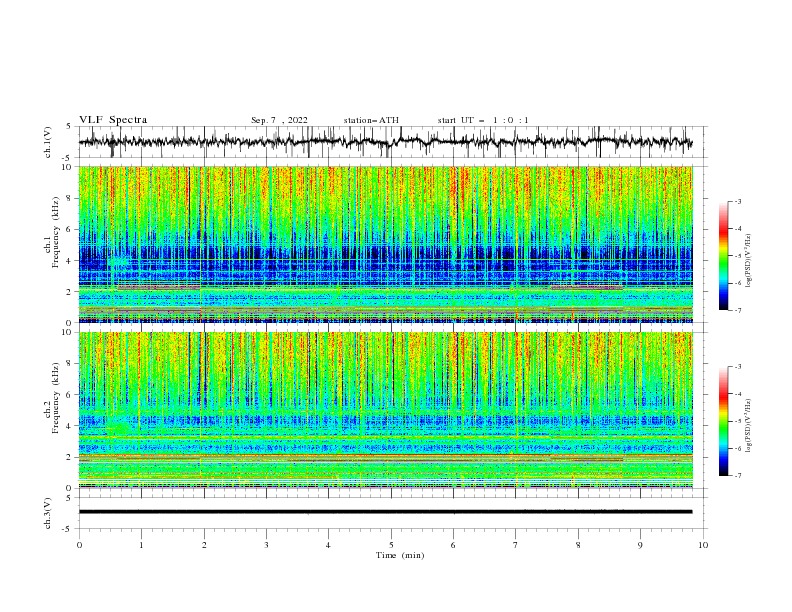Click the ch.1 PSD color scale bar
This screenshot has height=612, width=792.
tap(724, 255)
